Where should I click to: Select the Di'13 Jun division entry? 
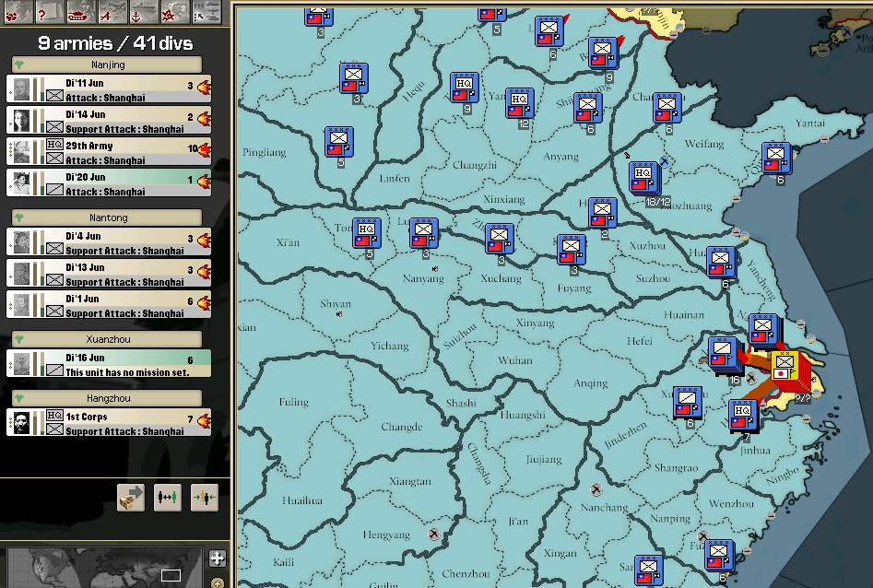tap(109, 274)
